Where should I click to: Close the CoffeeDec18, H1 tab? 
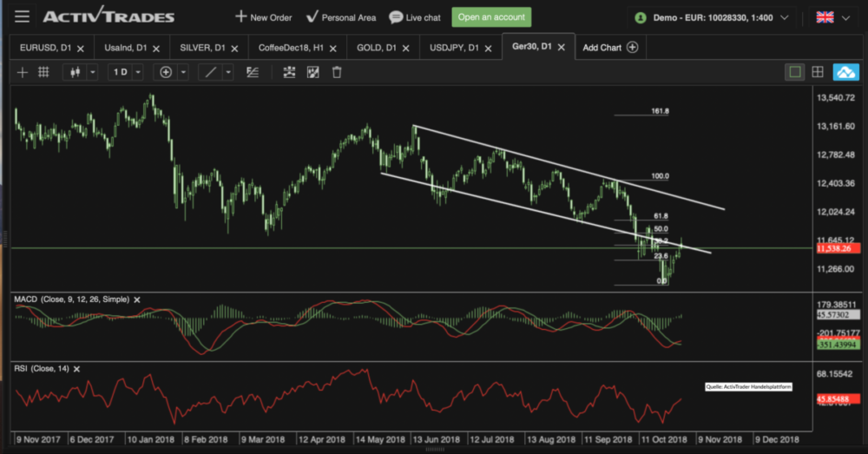[333, 49]
